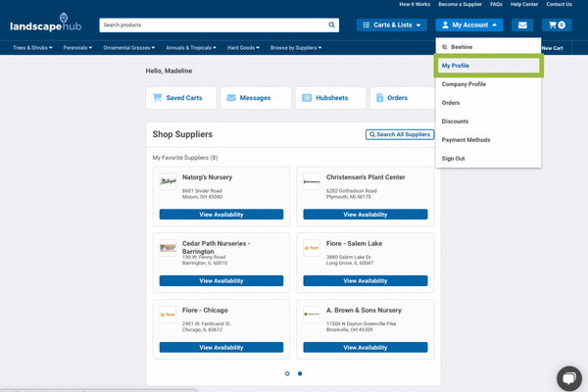Open Saved Carts tile
This screenshot has height=392, width=588.
tap(181, 98)
